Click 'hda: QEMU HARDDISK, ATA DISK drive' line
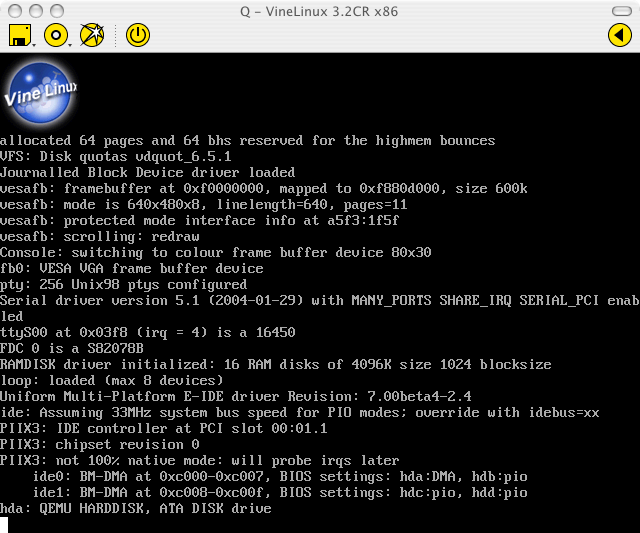This screenshot has height=533, width=640. click(136, 509)
